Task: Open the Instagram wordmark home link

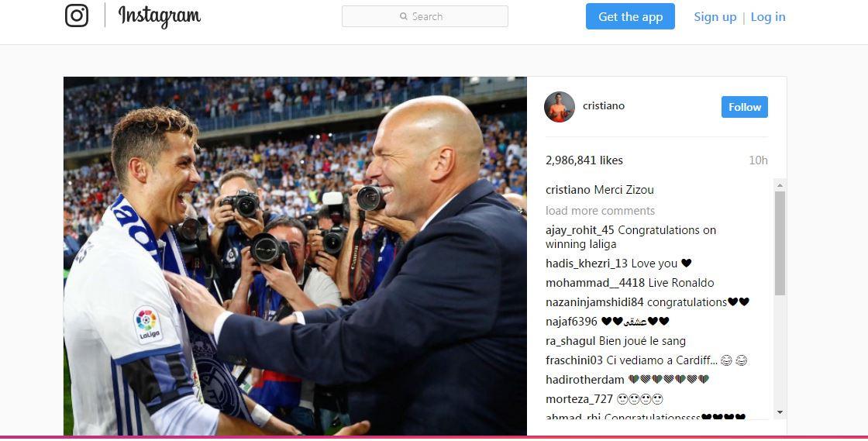Action: 160,16
